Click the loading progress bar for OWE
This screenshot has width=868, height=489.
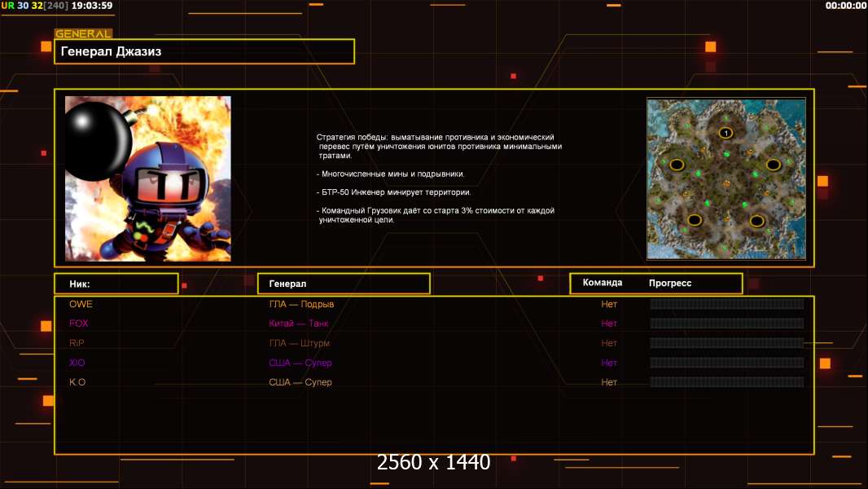pyautogui.click(x=726, y=304)
